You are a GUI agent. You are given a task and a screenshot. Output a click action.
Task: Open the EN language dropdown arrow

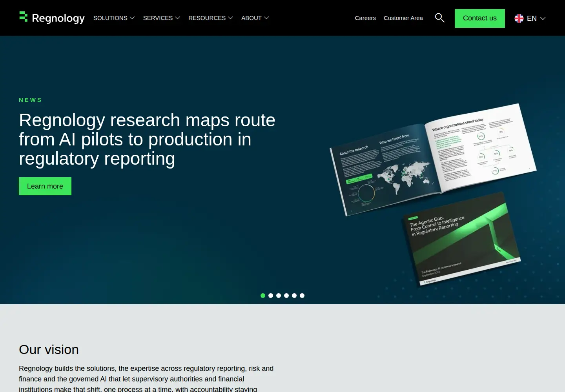click(x=543, y=18)
